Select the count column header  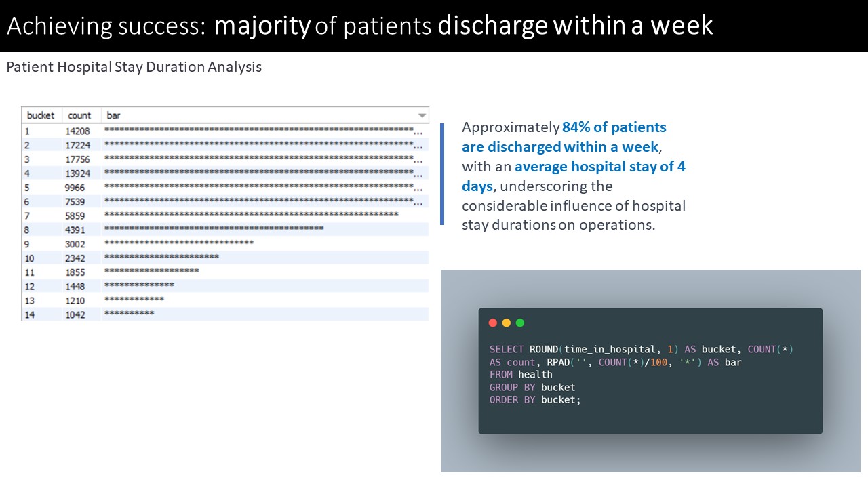click(x=79, y=115)
